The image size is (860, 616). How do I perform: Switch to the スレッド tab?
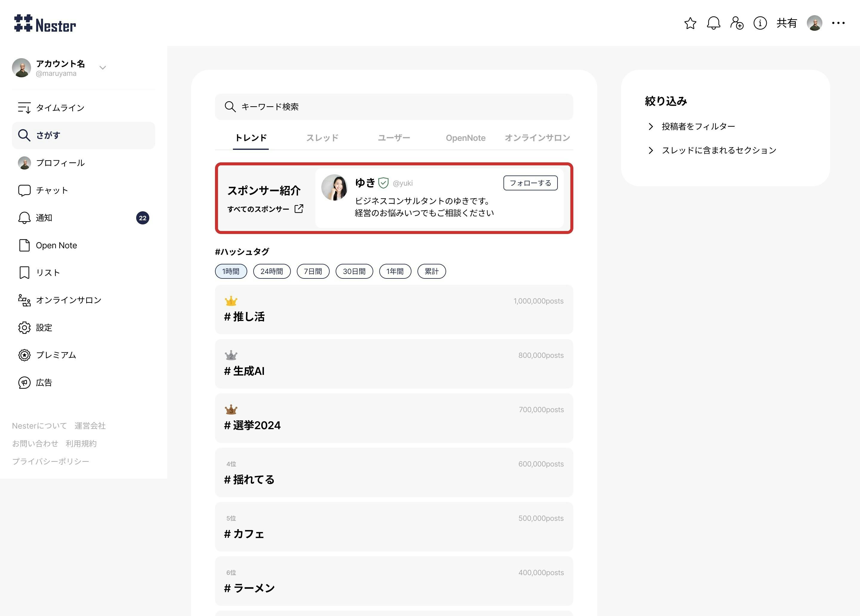pyautogui.click(x=322, y=138)
